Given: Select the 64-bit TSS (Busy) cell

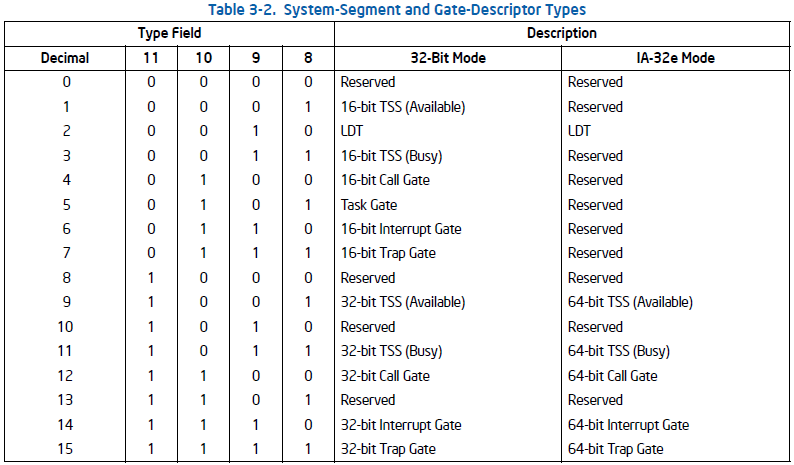Looking at the screenshot, I should pyautogui.click(x=619, y=351).
